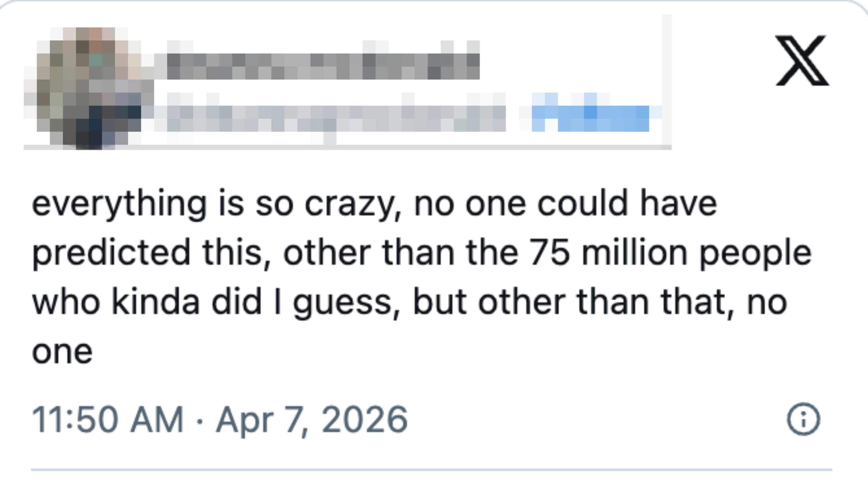Click the blurred profile avatar
Image resolution: width=868 pixels, height=486 pixels.
coord(88,88)
